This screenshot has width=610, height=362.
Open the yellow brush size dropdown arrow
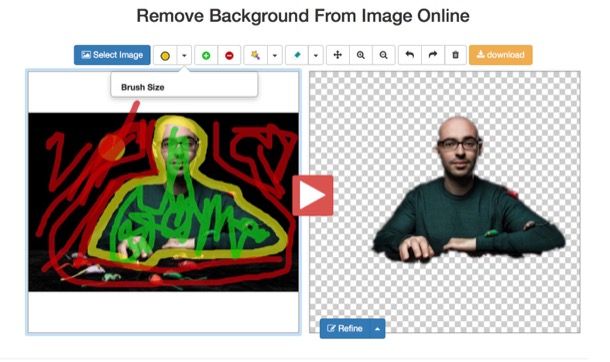tap(184, 56)
